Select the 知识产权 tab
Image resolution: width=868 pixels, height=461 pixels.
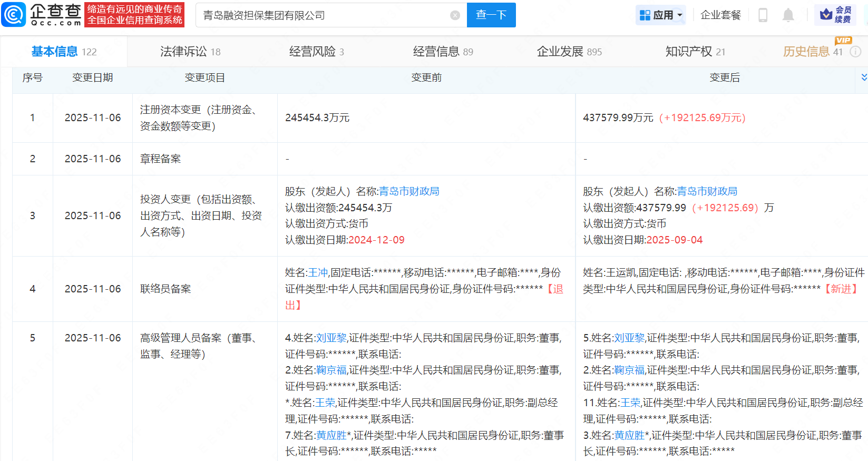point(695,52)
